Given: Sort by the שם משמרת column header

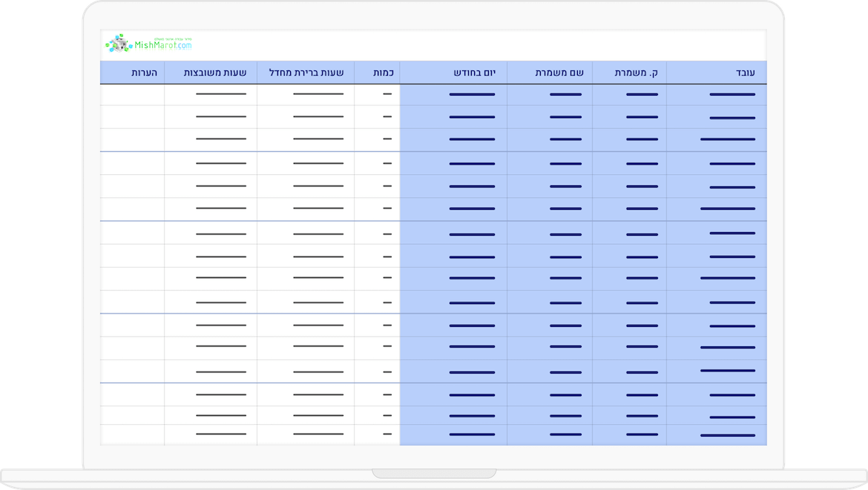Looking at the screenshot, I should (560, 73).
